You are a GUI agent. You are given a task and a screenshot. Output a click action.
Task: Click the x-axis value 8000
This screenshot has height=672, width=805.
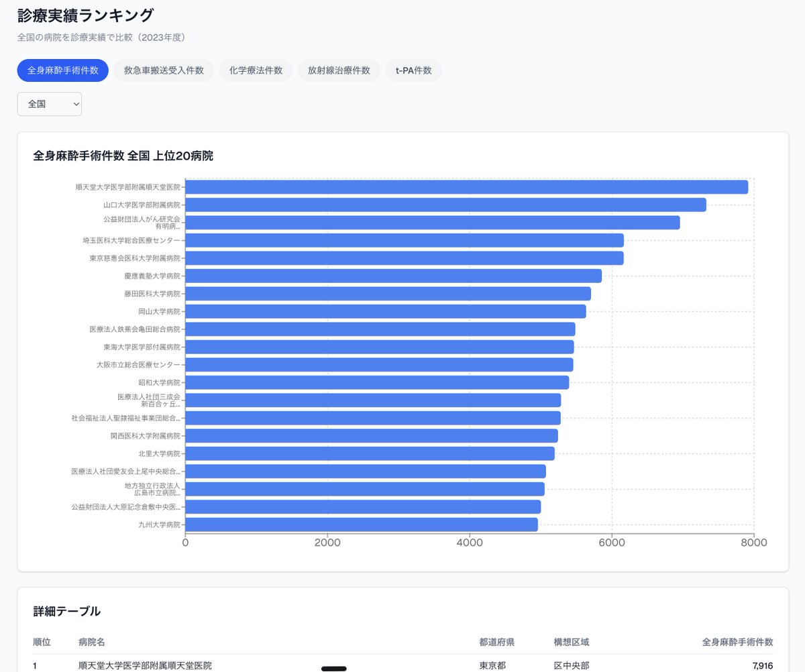754,543
